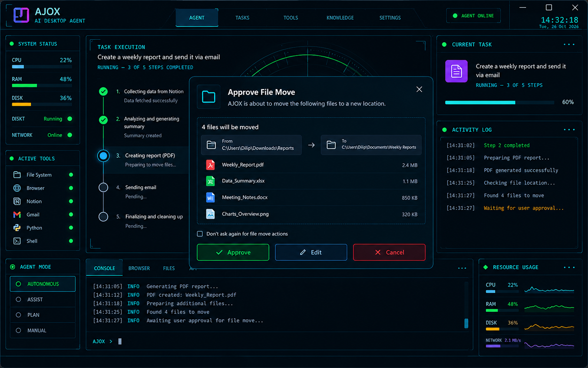The width and height of the screenshot is (588, 368).
Task: Open Resource Usage options menu
Action: 569,267
